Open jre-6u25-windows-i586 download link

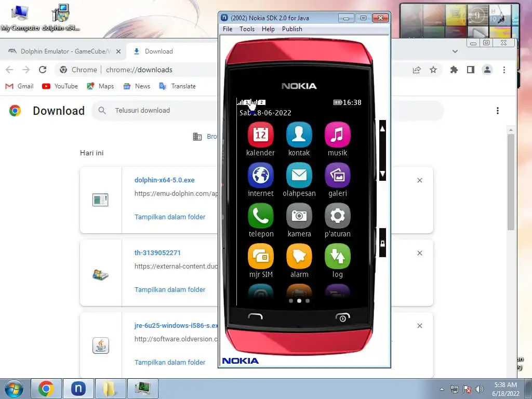176,325
